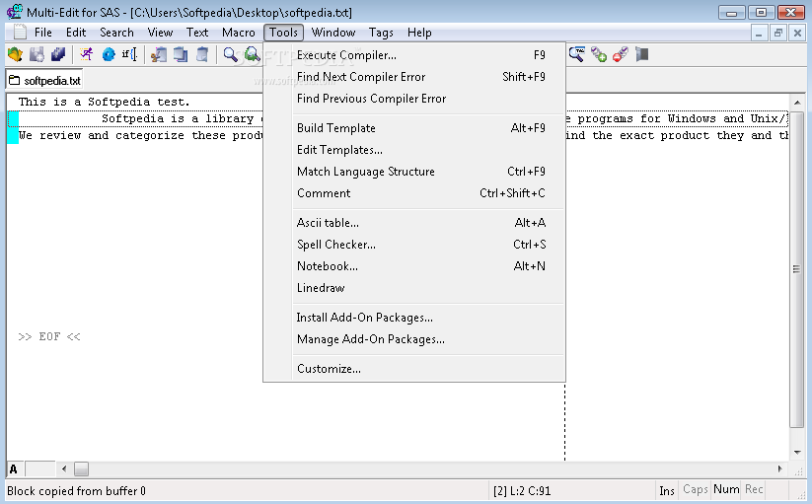Click the open file folder icon

15,54
